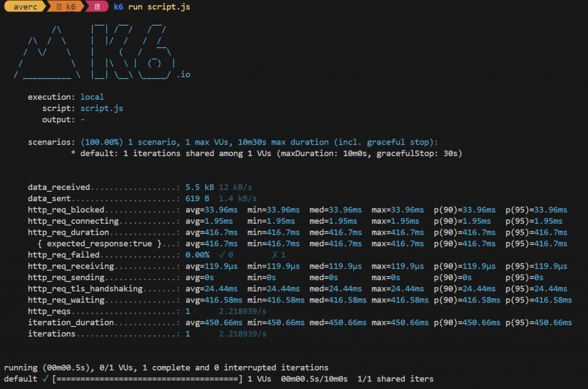588x389 pixels.
Task: Click 'http_req_sending' metric name
Action: (66, 277)
